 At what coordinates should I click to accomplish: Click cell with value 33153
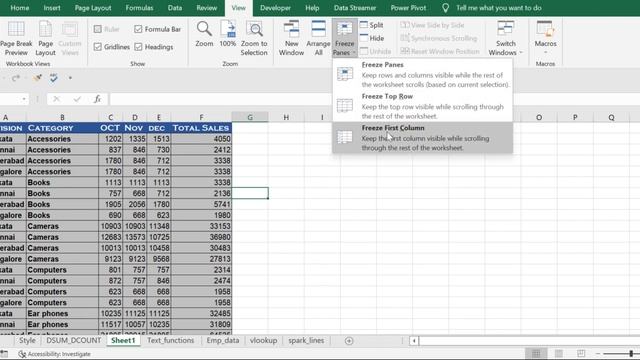(x=201, y=227)
